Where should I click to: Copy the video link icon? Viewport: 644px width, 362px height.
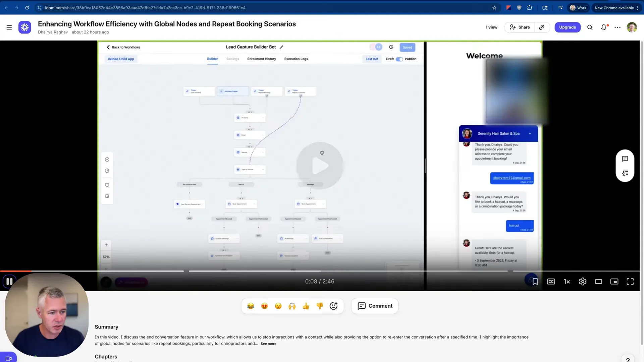coord(542,27)
